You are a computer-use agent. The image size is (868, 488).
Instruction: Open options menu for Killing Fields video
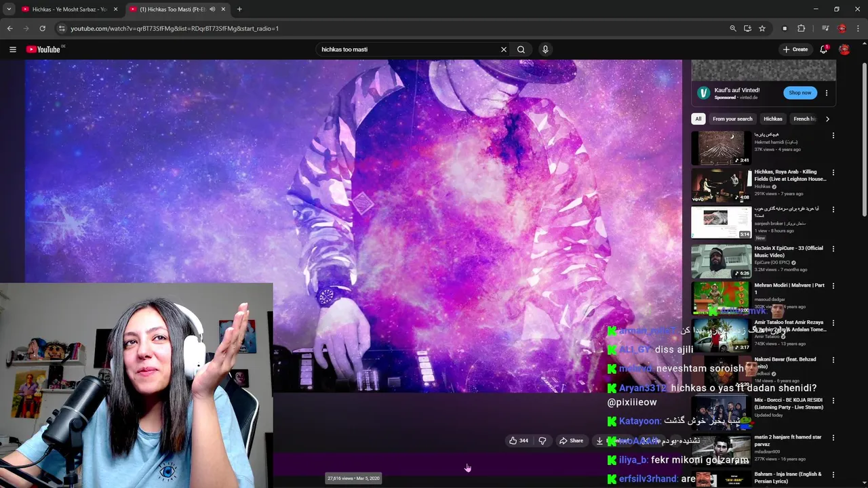[x=833, y=173]
